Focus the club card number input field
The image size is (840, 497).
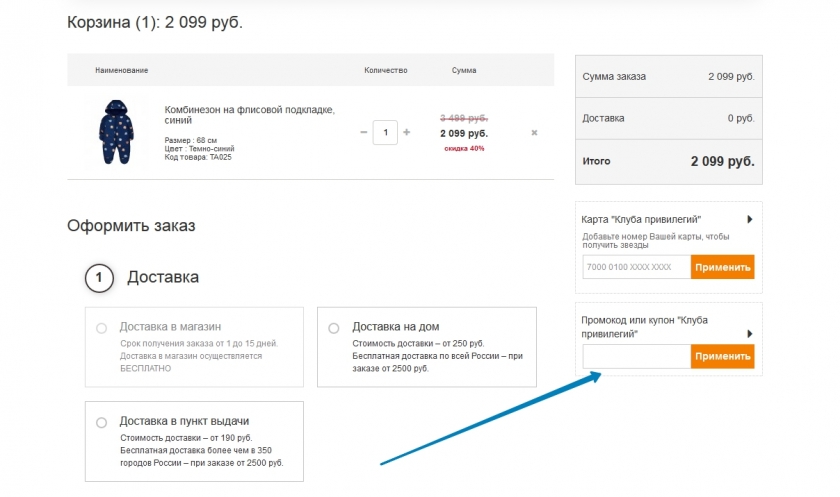[x=636, y=267]
